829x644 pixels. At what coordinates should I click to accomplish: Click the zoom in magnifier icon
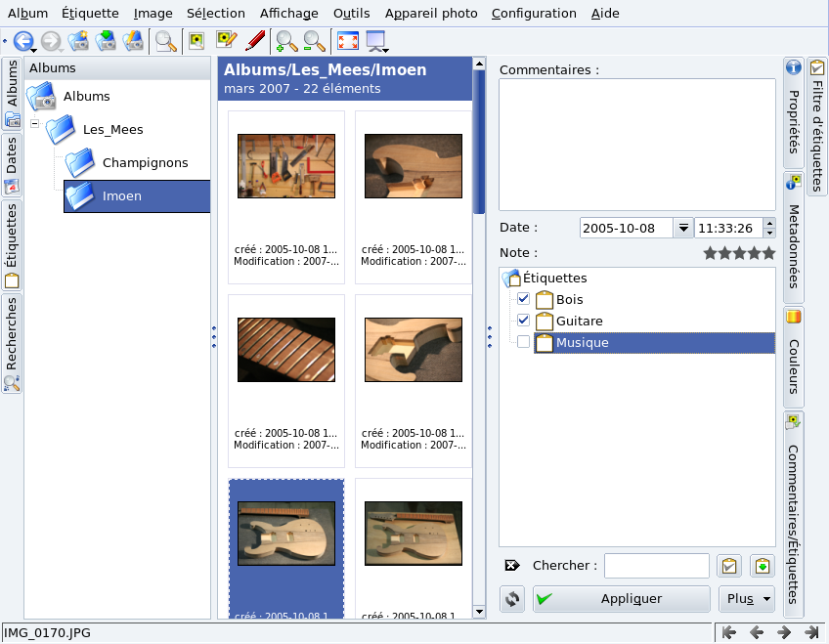pyautogui.click(x=286, y=41)
